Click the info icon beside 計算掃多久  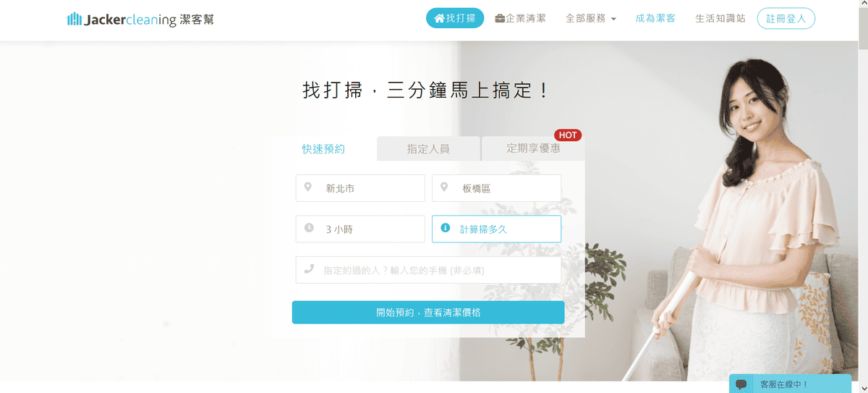445,228
